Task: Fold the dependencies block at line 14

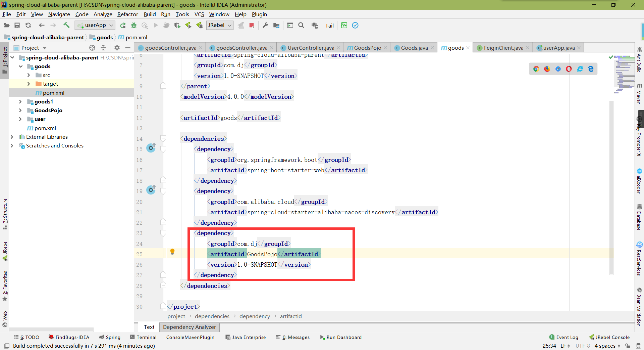Action: coord(163,138)
